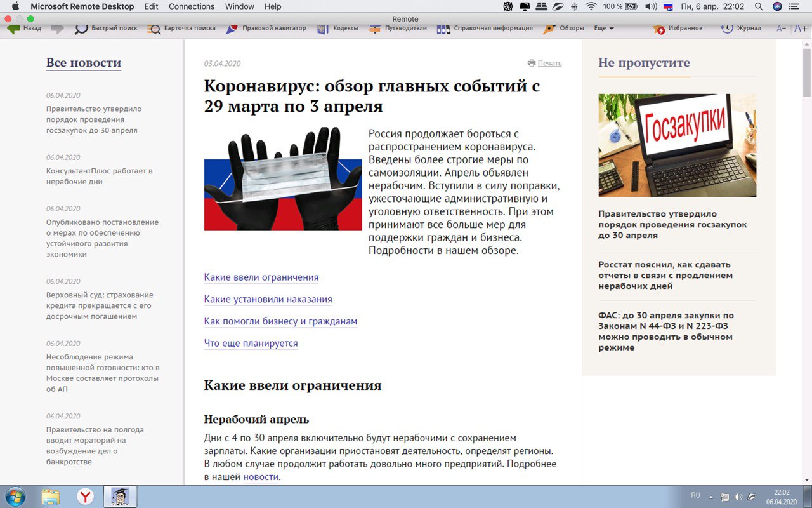Click the page vertical scrollbar thumb

coord(807,72)
